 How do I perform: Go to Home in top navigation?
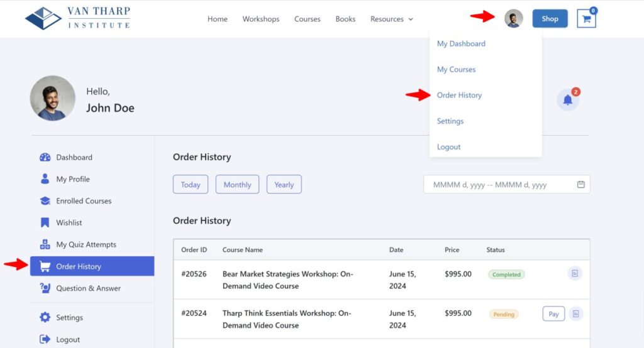point(217,19)
